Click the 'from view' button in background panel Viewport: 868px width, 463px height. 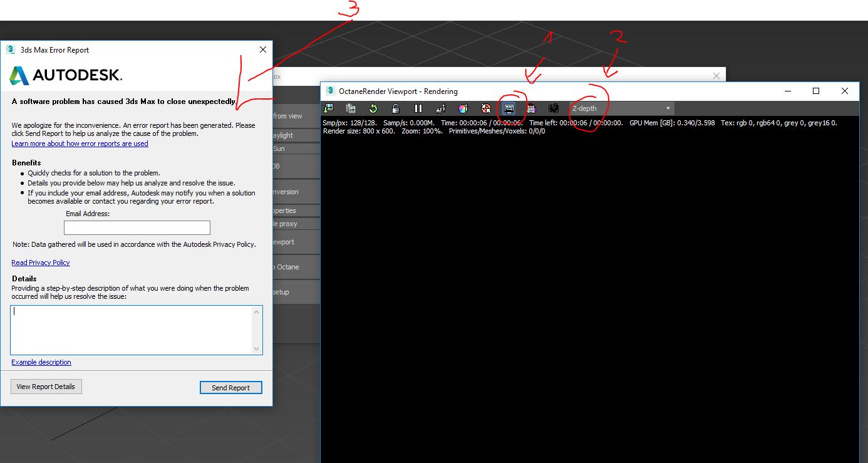[296, 116]
